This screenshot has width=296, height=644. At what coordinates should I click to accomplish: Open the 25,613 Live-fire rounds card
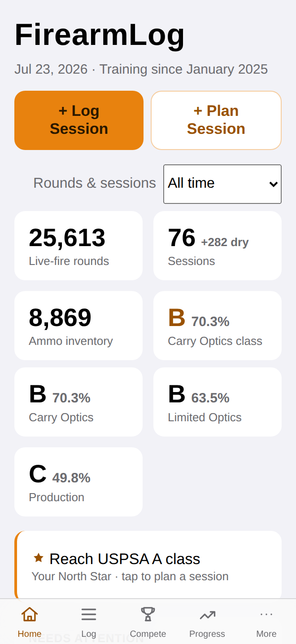(x=78, y=246)
